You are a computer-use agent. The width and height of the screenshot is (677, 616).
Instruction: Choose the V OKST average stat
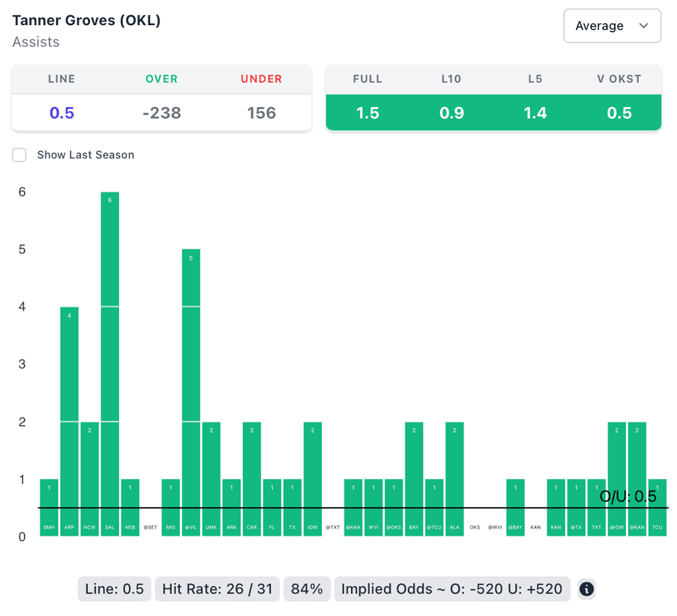pos(619,113)
